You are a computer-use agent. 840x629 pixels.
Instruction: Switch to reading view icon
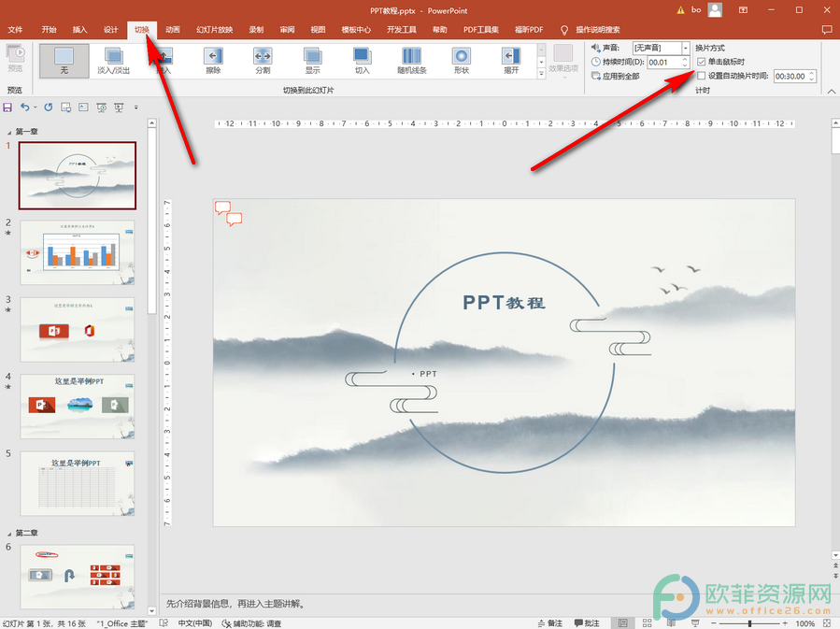pos(671,623)
